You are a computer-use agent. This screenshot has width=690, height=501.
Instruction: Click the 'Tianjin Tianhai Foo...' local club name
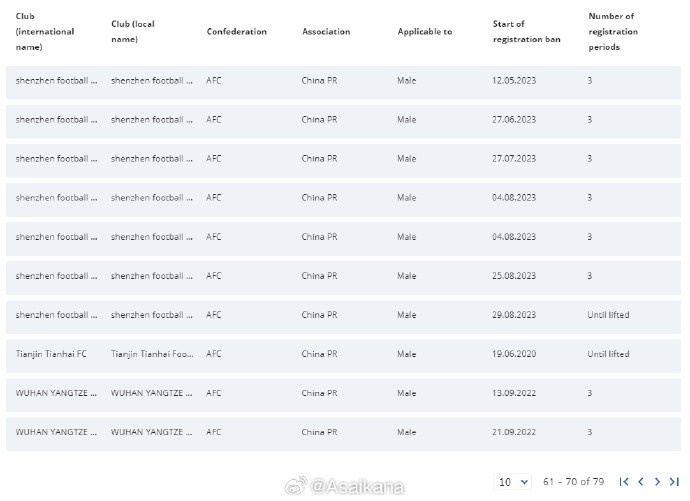coord(152,354)
